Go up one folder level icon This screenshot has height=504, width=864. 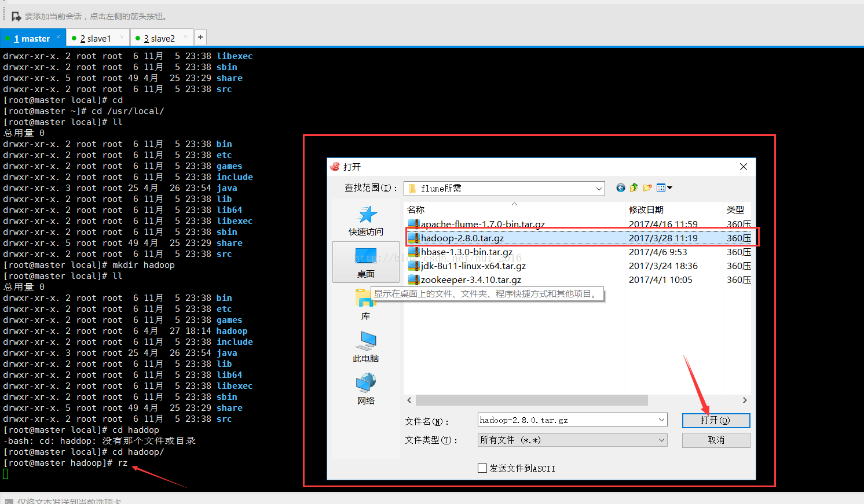(x=634, y=187)
